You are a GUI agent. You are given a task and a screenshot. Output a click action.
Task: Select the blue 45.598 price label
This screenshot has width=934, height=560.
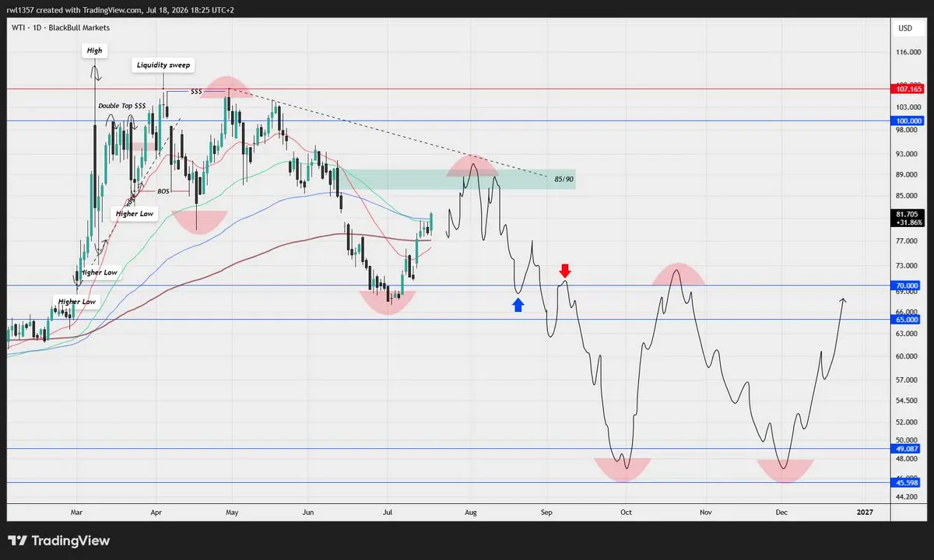coord(907,482)
